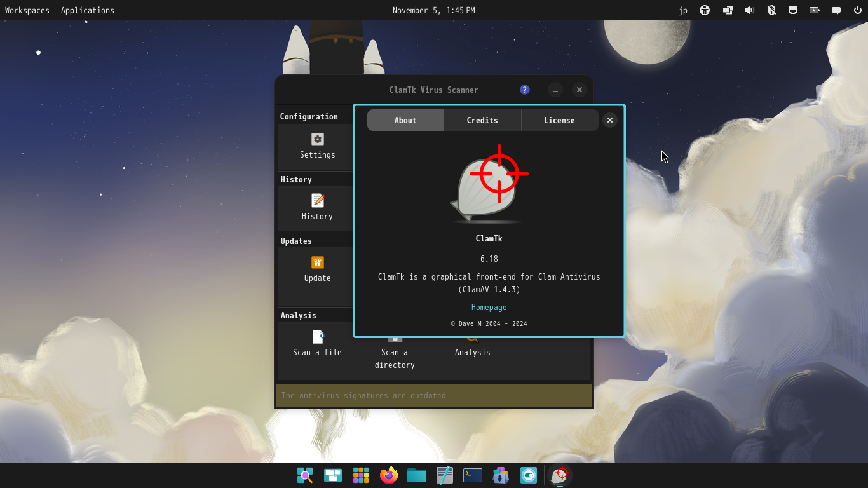
Task: Open the date and time calendar
Action: point(434,10)
